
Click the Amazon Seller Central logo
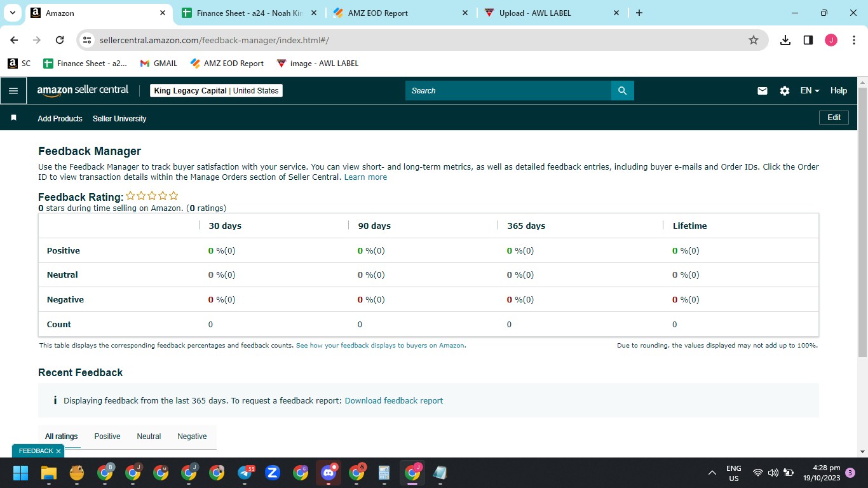pos(83,90)
